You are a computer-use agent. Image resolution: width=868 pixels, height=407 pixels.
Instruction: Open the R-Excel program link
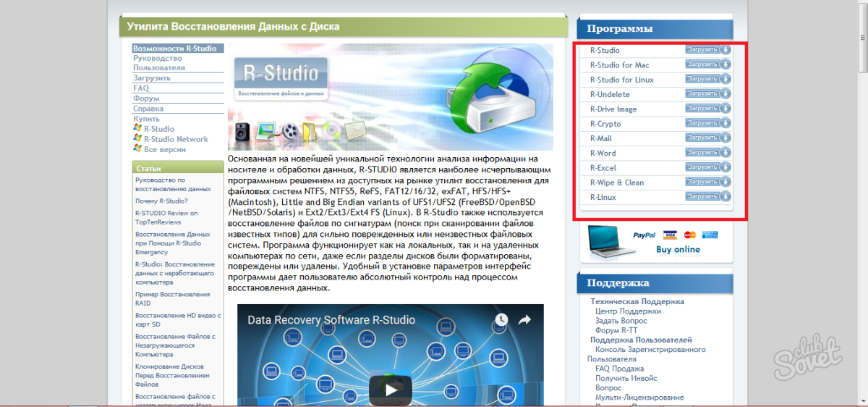[603, 168]
